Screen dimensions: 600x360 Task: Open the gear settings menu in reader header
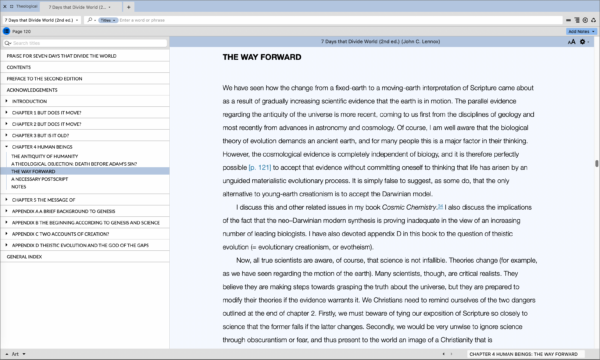584,42
